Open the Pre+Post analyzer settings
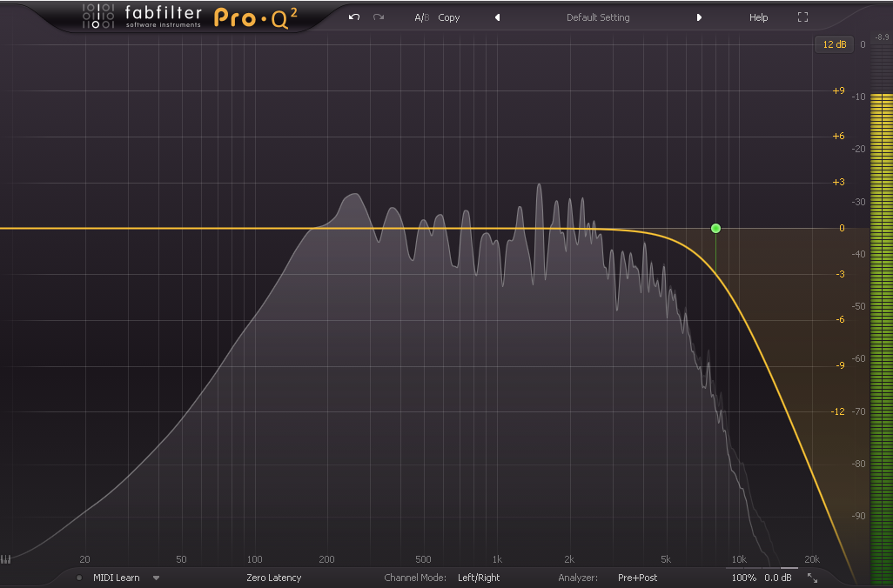The image size is (893, 588). (637, 578)
